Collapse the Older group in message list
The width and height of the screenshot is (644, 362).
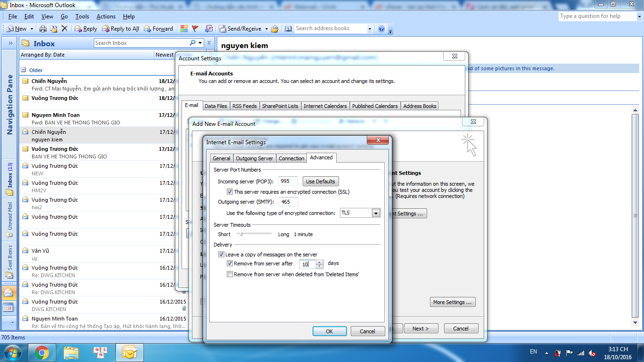(x=24, y=70)
